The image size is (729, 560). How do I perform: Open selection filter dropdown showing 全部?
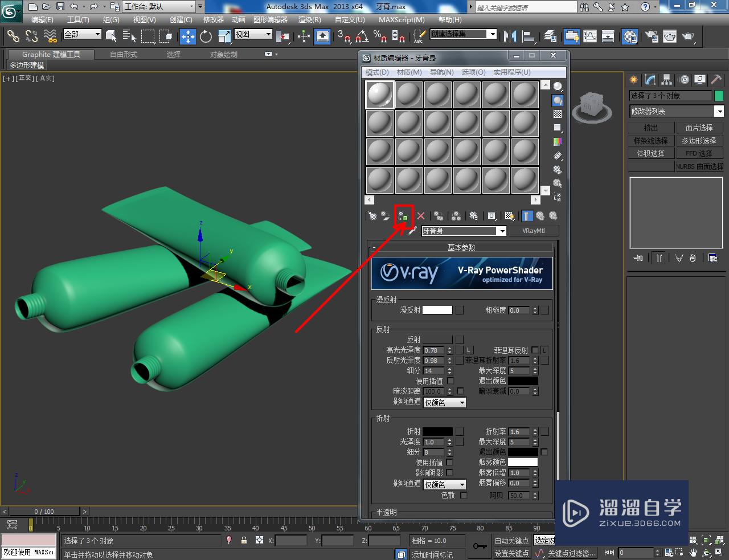82,34
